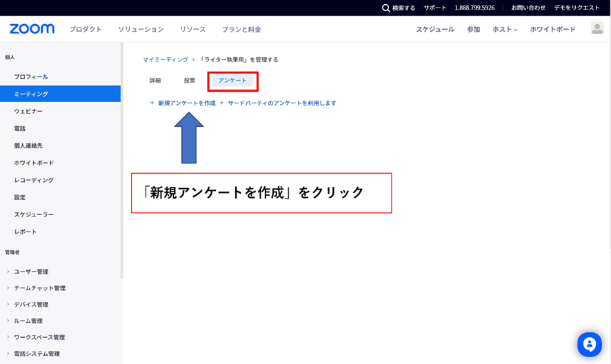Viewport: 611px width, 364px height.
Task: Open the user profile avatar
Action: click(x=597, y=28)
